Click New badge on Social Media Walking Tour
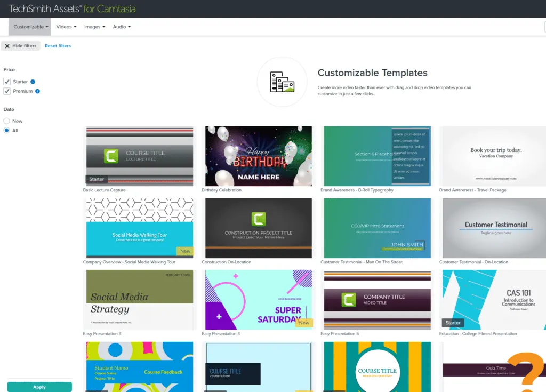This screenshot has height=392, width=546. (x=185, y=251)
